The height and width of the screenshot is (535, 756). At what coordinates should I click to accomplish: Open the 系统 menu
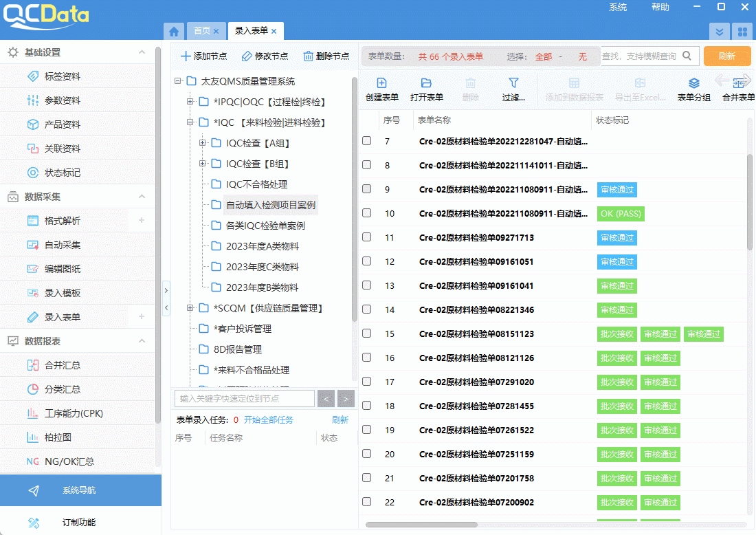click(x=617, y=7)
